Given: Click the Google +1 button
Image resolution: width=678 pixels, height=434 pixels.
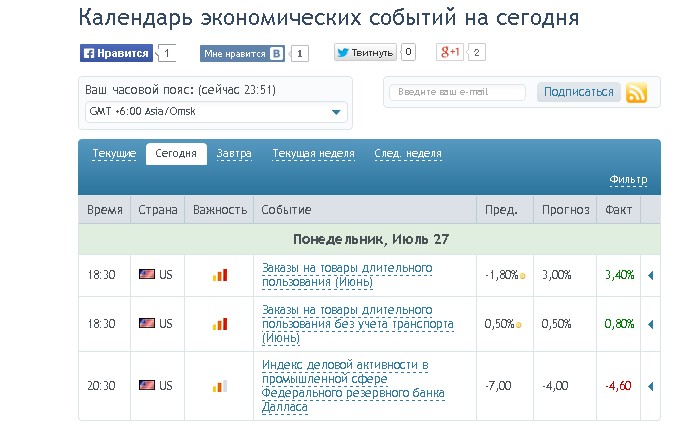Looking at the screenshot, I should (450, 52).
